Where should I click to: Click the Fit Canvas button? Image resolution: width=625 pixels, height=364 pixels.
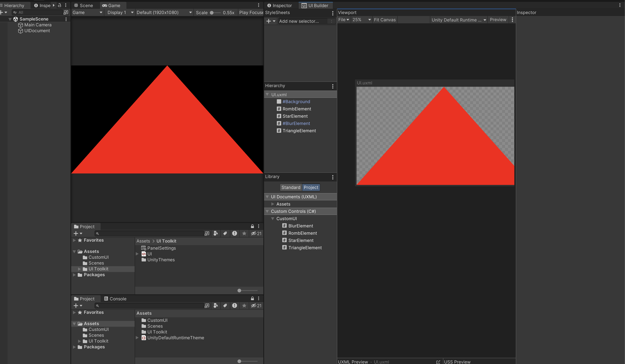385,20
